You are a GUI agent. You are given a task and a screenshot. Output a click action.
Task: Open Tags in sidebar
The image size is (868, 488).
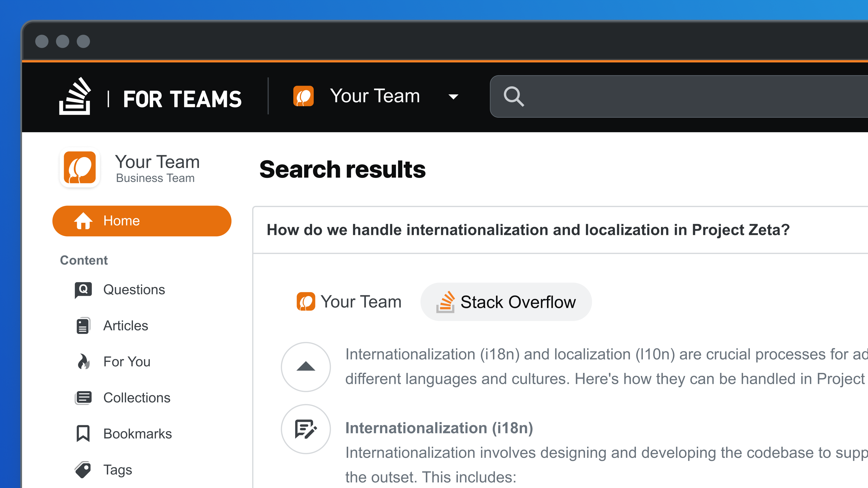click(118, 470)
